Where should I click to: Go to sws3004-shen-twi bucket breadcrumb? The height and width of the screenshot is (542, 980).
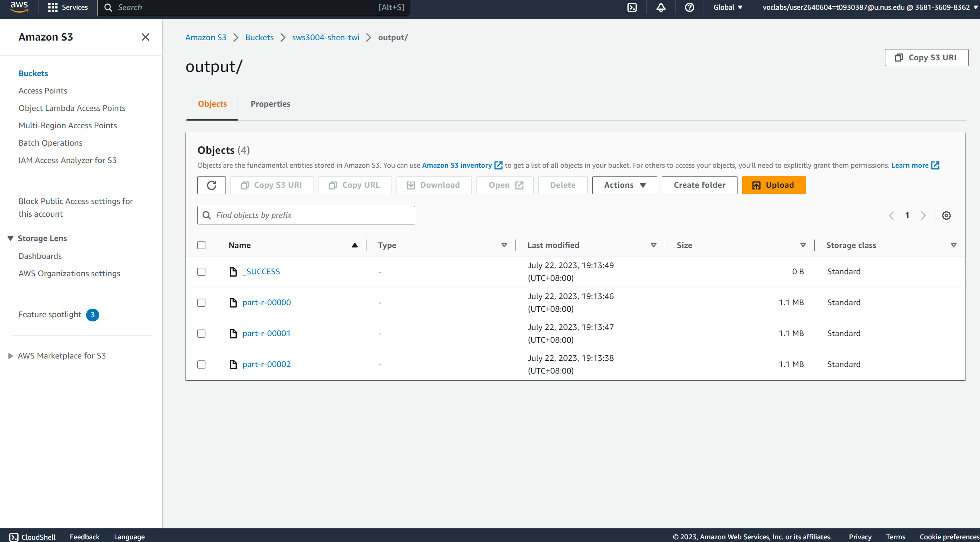pos(326,37)
